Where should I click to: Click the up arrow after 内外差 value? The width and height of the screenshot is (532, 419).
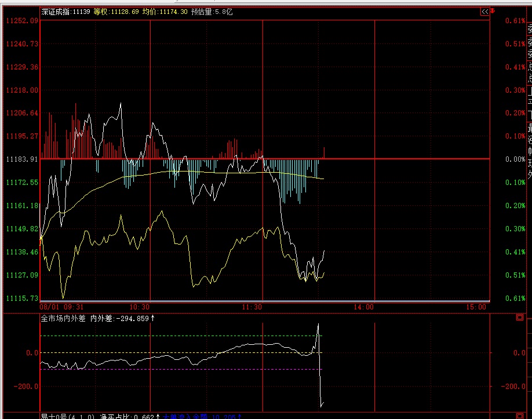coord(153,318)
